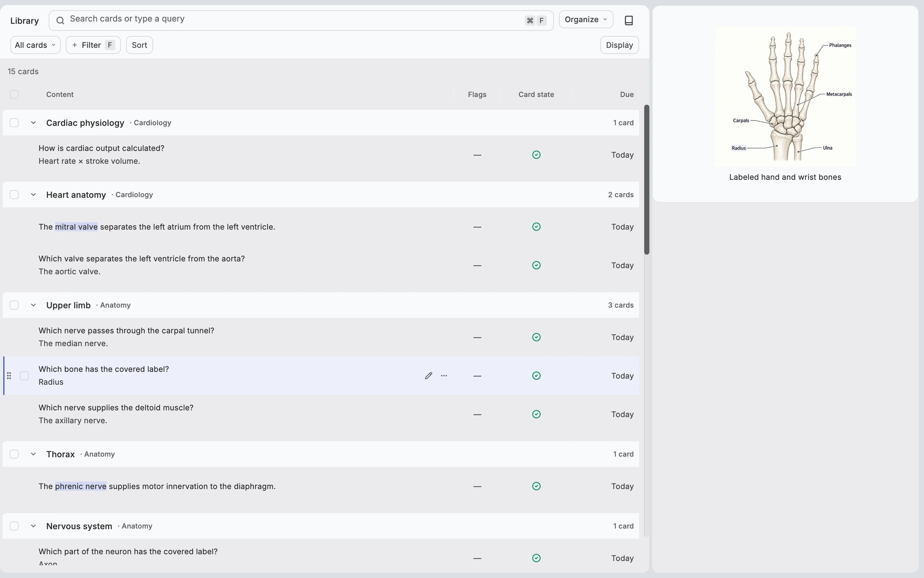924x578 pixels.
Task: Collapse the Upper limb group
Action: coord(33,305)
